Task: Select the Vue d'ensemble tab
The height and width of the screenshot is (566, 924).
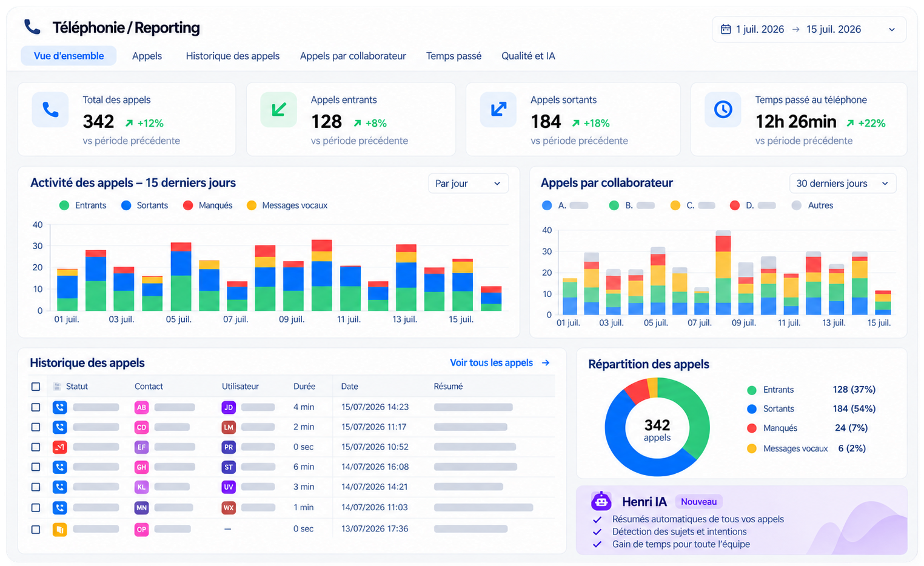Action: (x=69, y=56)
